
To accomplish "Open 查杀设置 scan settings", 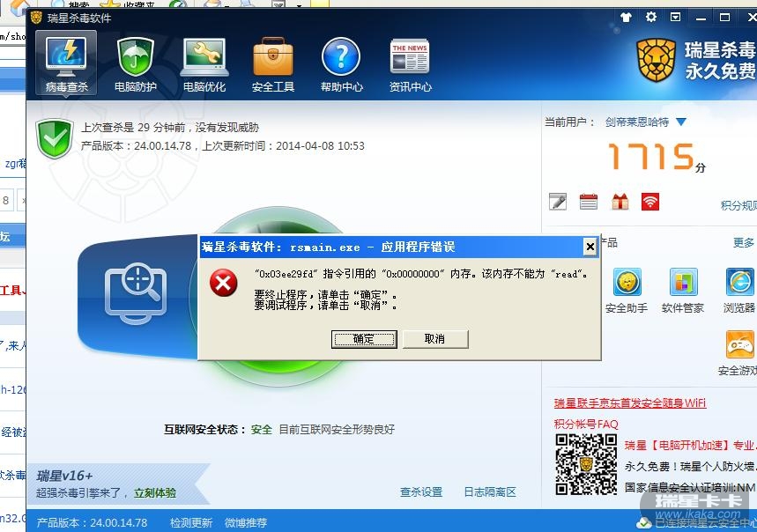I will (421, 492).
